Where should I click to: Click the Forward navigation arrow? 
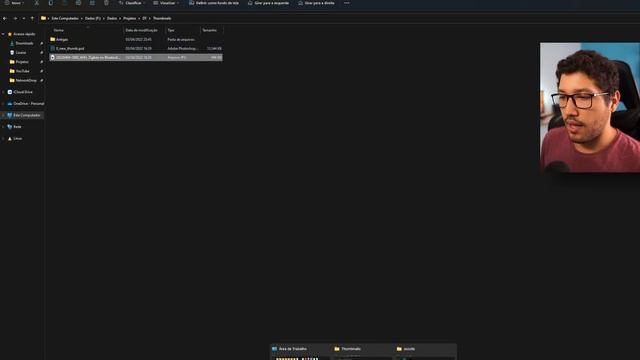point(15,18)
